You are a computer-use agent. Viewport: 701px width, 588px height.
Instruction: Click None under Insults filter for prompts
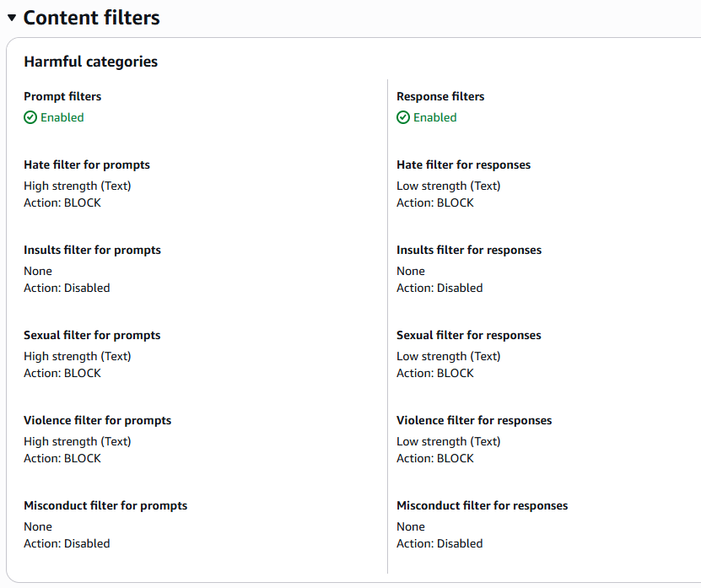pos(37,271)
